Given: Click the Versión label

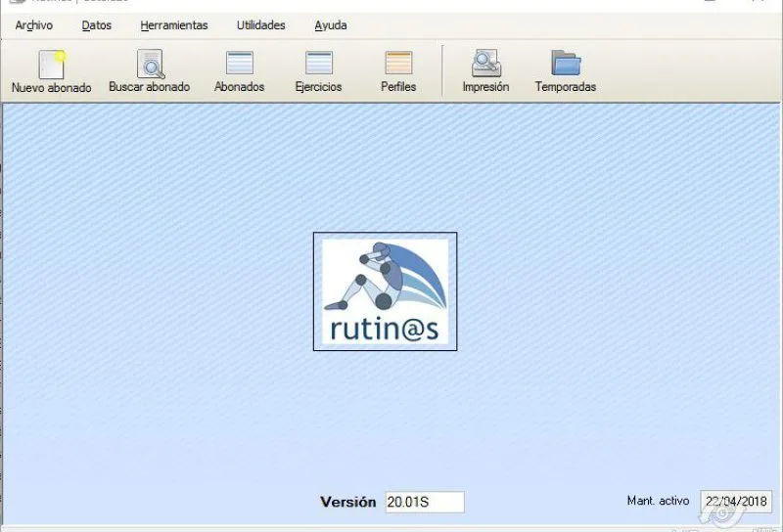Looking at the screenshot, I should [x=348, y=502].
